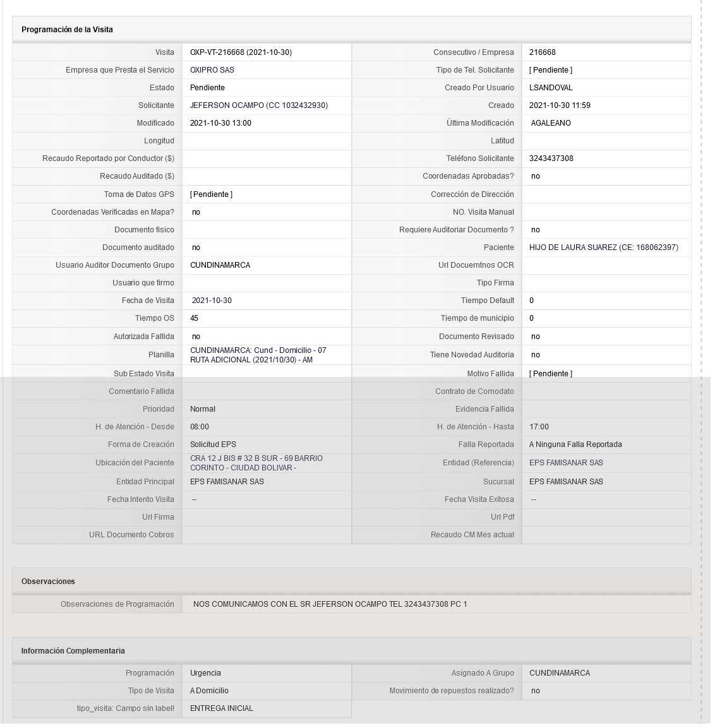Screen dimensions: 715x728
Task: Click the Información Complementaria section header
Action: [73, 652]
